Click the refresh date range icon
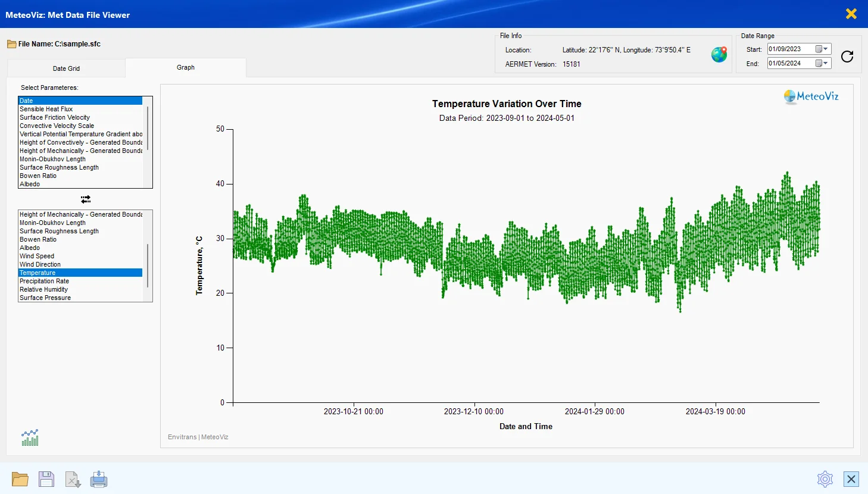This screenshot has width=868, height=494. [847, 57]
